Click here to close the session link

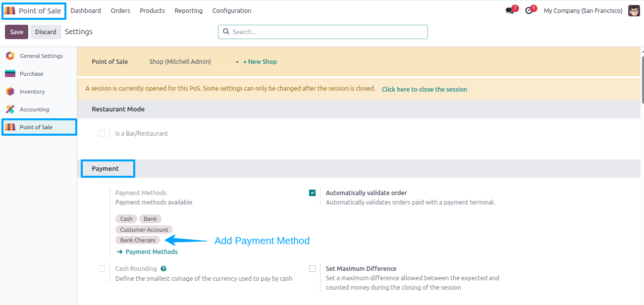pos(425,90)
